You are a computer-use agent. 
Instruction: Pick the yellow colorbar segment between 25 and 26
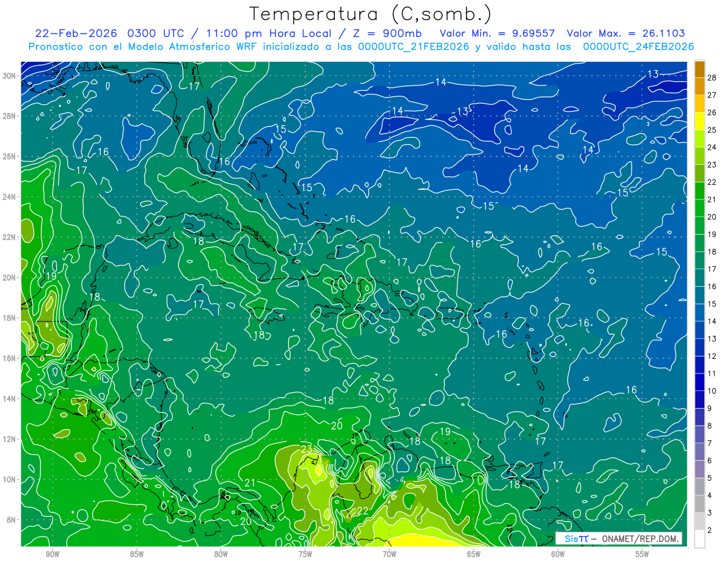coord(699,121)
